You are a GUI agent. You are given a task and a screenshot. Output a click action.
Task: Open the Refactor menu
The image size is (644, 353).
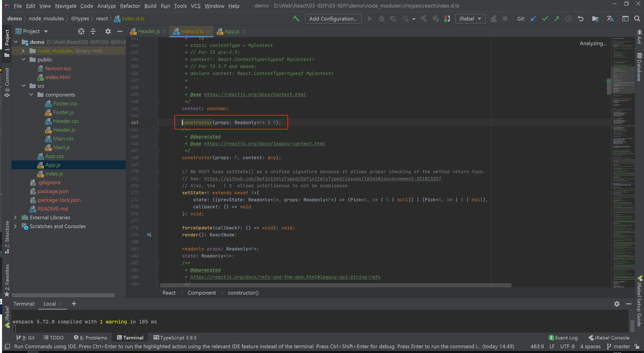(130, 6)
